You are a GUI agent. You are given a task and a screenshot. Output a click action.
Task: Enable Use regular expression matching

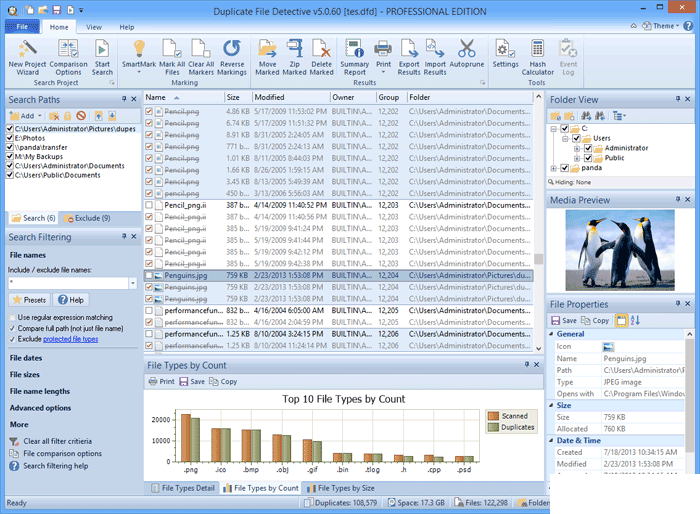(x=12, y=318)
